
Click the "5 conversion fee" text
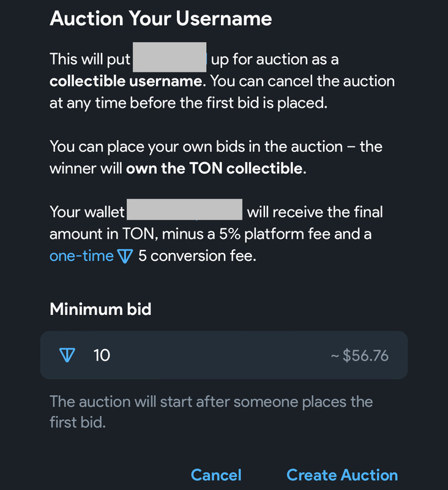197,256
